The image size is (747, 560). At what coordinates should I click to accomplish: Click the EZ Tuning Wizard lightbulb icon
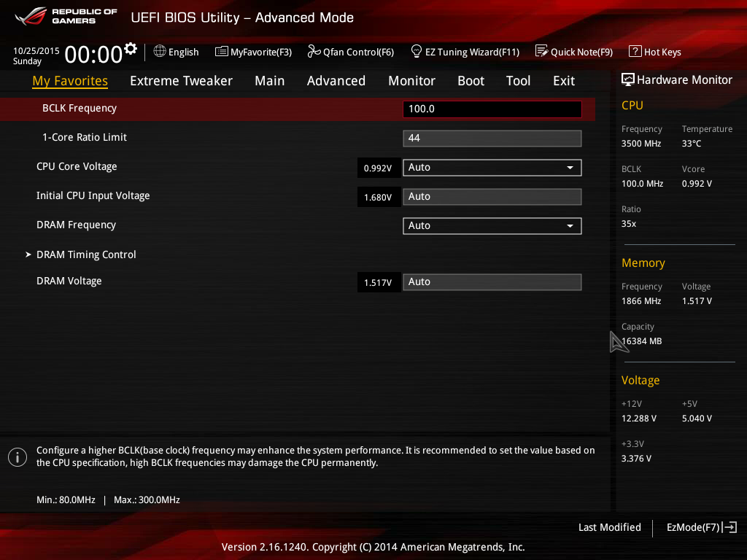(x=417, y=51)
